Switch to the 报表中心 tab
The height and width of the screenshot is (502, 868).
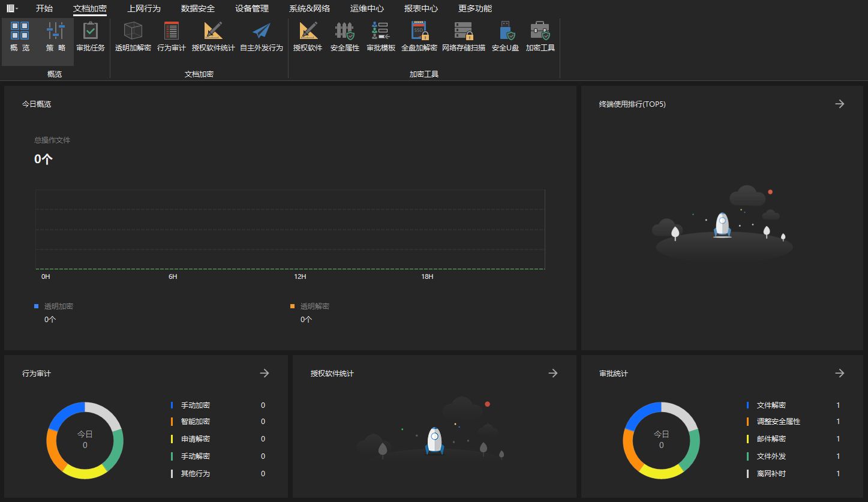[x=421, y=8]
